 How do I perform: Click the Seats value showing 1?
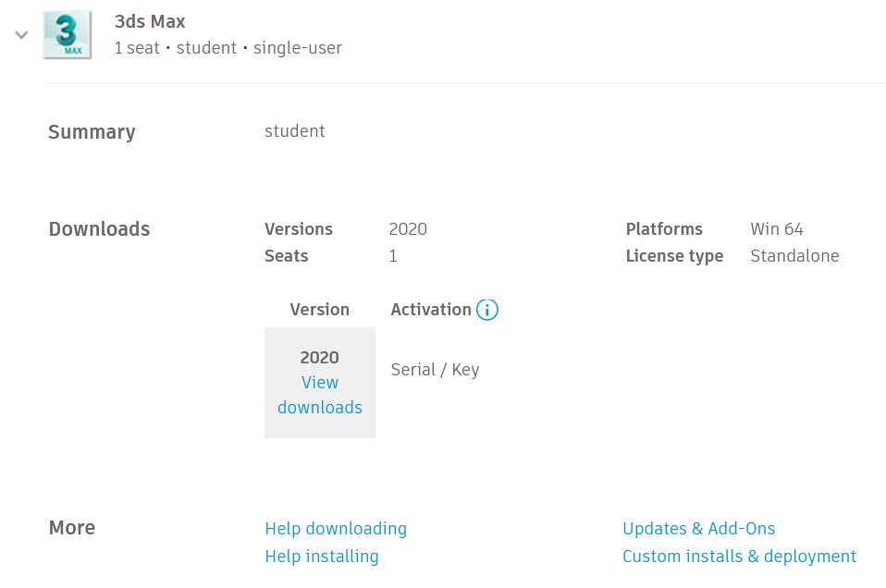pos(393,256)
